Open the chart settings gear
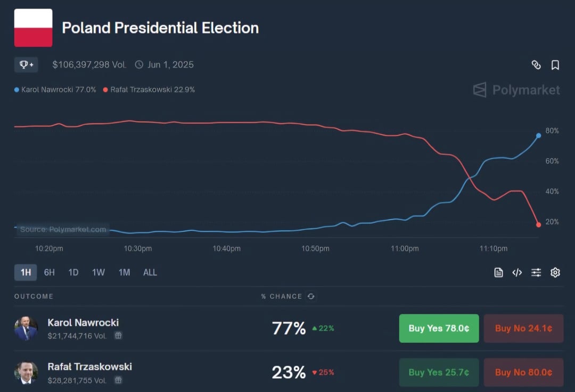 coord(555,272)
